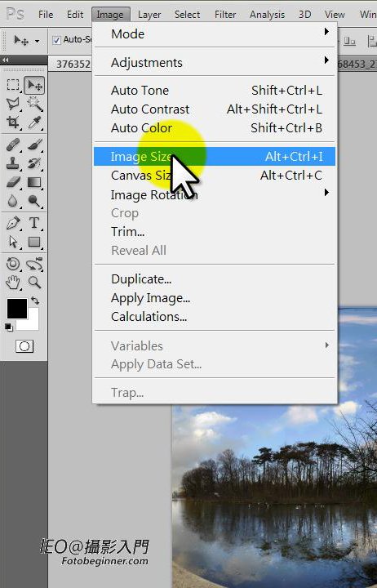Image resolution: width=377 pixels, height=588 pixels.
Task: Expand the Mode submenu
Action: (215, 33)
